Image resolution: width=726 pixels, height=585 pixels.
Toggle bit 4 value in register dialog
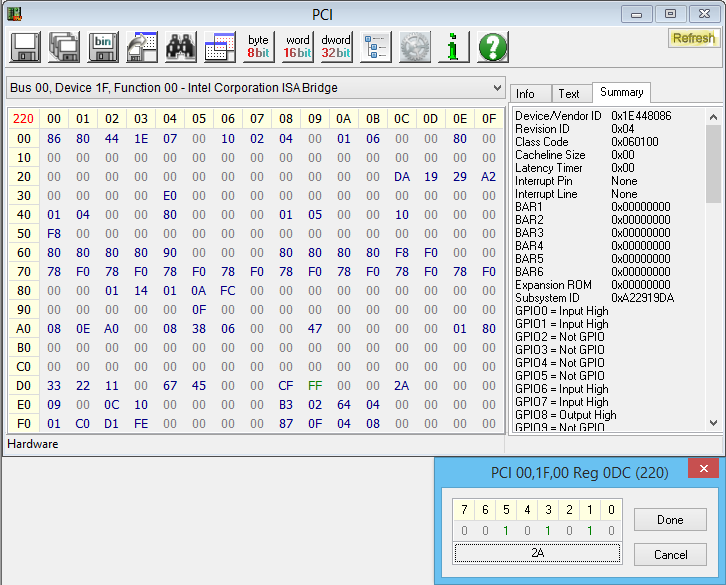[527, 530]
